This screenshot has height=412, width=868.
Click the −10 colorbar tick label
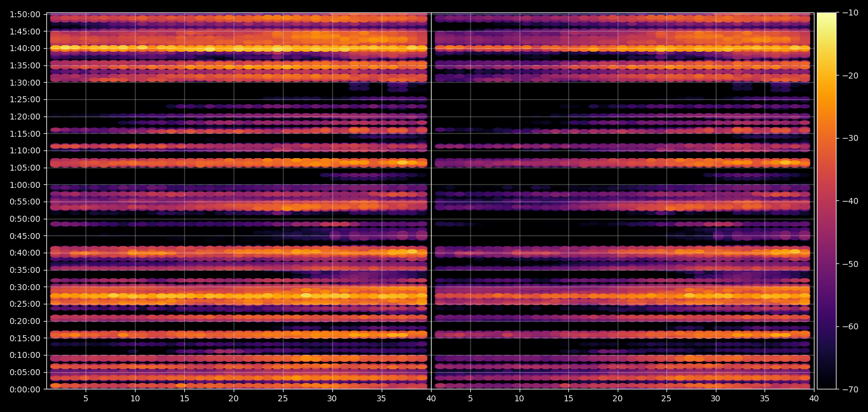click(x=849, y=12)
